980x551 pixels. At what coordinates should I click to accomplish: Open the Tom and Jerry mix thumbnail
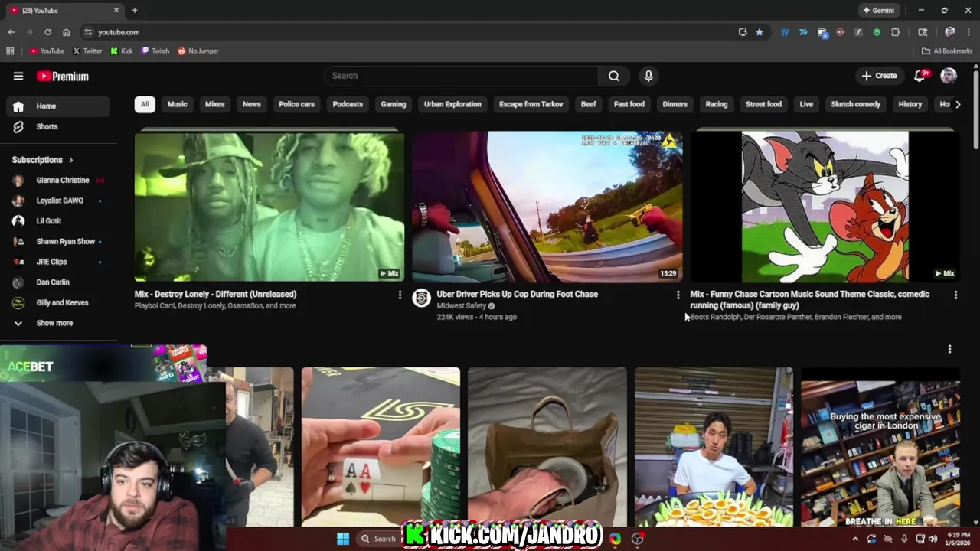click(x=825, y=206)
